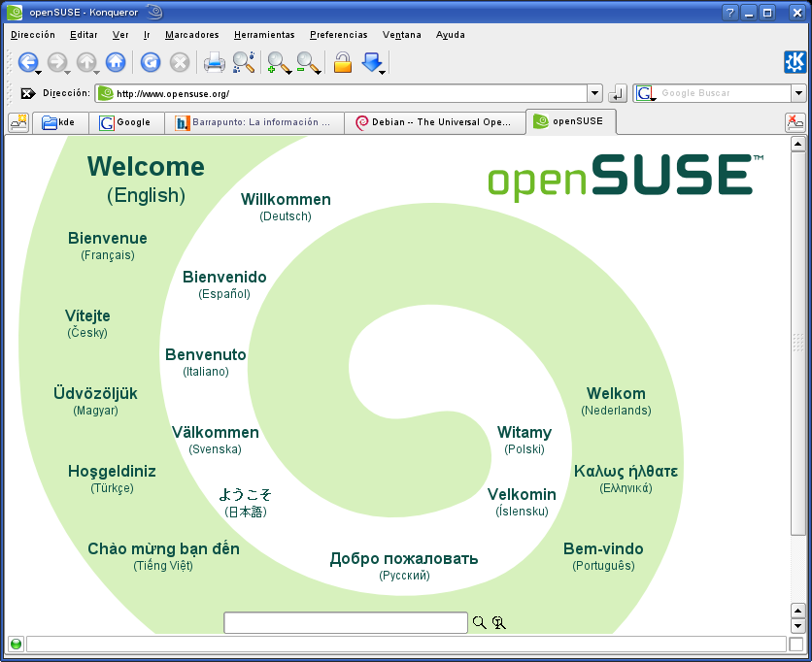Viewport: 812px width, 662px height.
Task: Print the current page
Action: [214, 62]
